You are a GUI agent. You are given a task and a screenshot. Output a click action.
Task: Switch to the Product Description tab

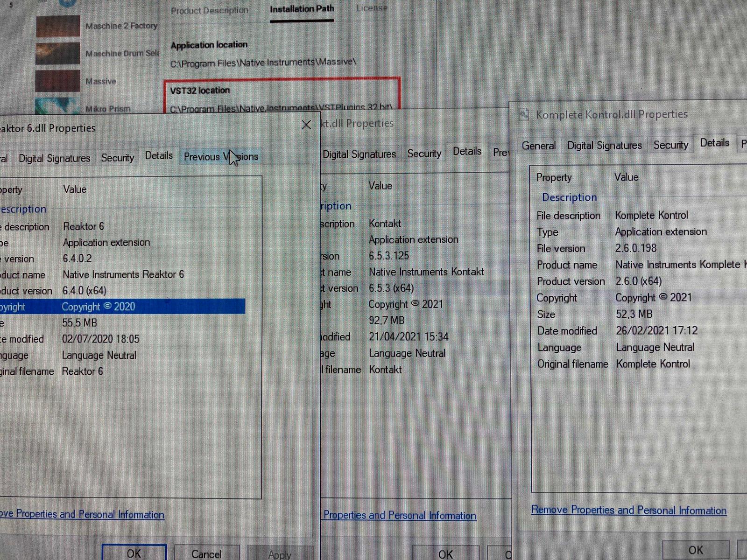click(209, 10)
